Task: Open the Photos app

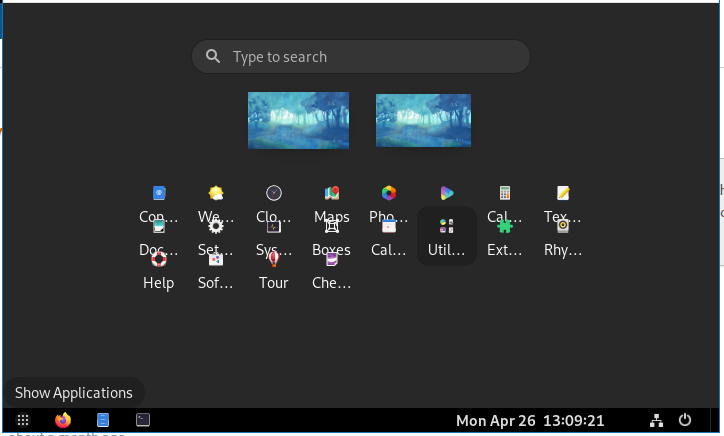Action: click(389, 193)
